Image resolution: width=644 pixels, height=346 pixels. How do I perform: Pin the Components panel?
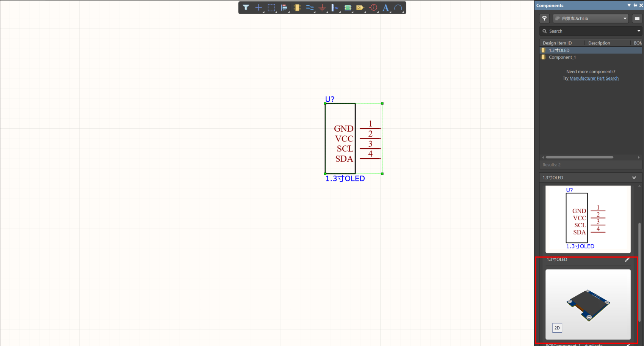[635, 5]
